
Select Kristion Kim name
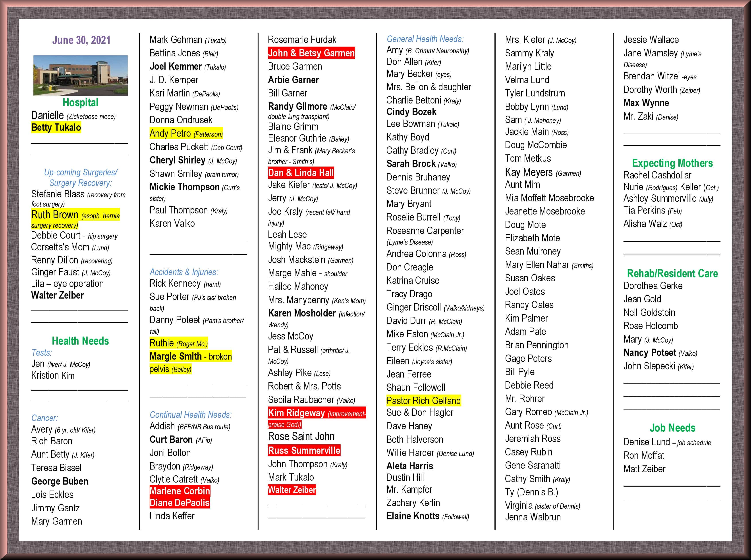point(53,376)
